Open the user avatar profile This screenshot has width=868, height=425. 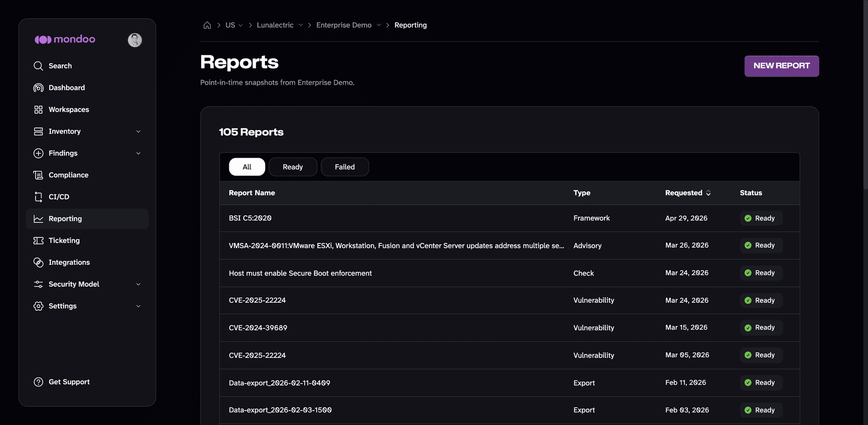tap(135, 40)
